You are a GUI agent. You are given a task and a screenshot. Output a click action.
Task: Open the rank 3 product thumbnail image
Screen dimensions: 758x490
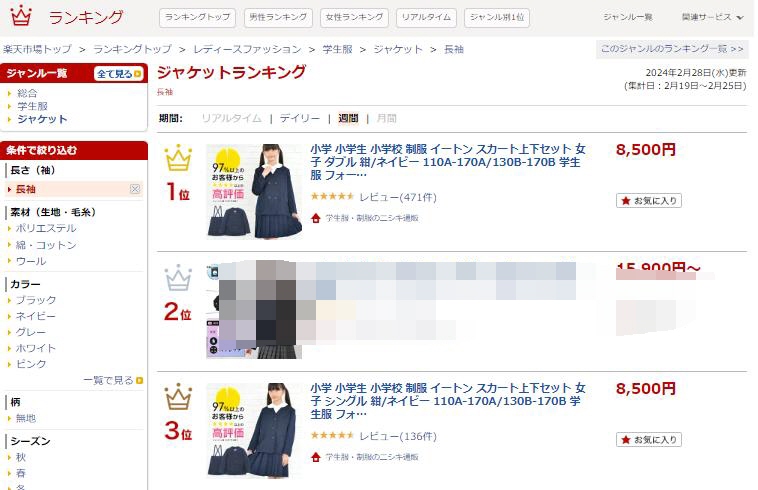254,430
